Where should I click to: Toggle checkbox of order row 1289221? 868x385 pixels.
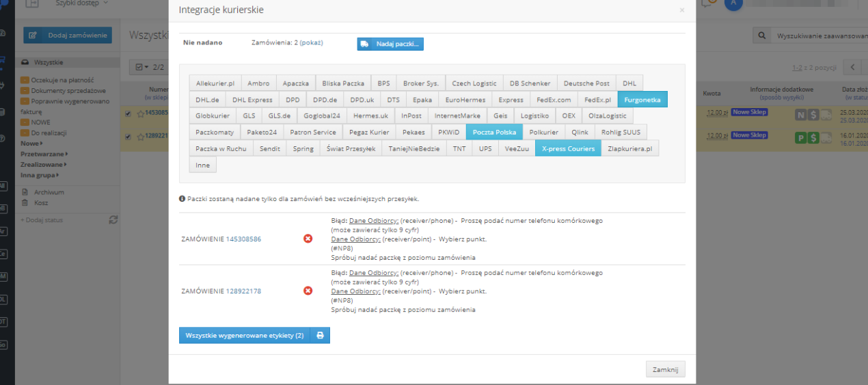(x=128, y=135)
